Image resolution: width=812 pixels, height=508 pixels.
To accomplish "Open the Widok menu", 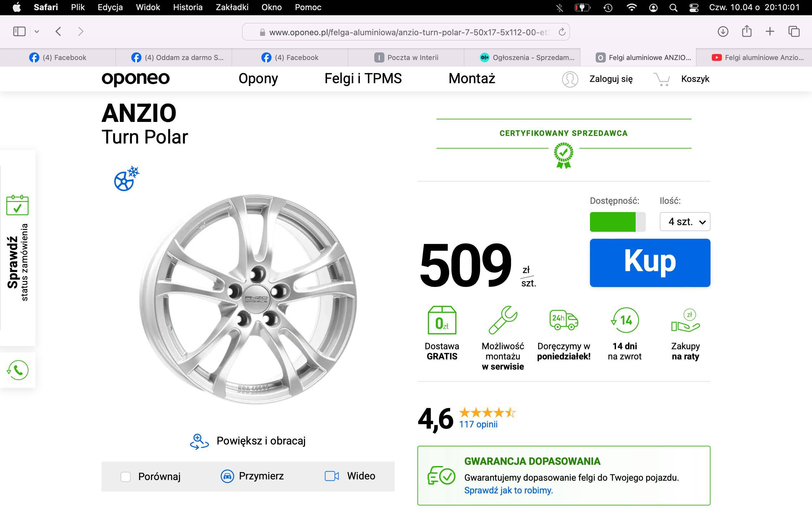I will pyautogui.click(x=148, y=7).
